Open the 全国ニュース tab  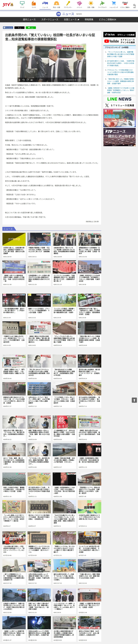point(71,20)
